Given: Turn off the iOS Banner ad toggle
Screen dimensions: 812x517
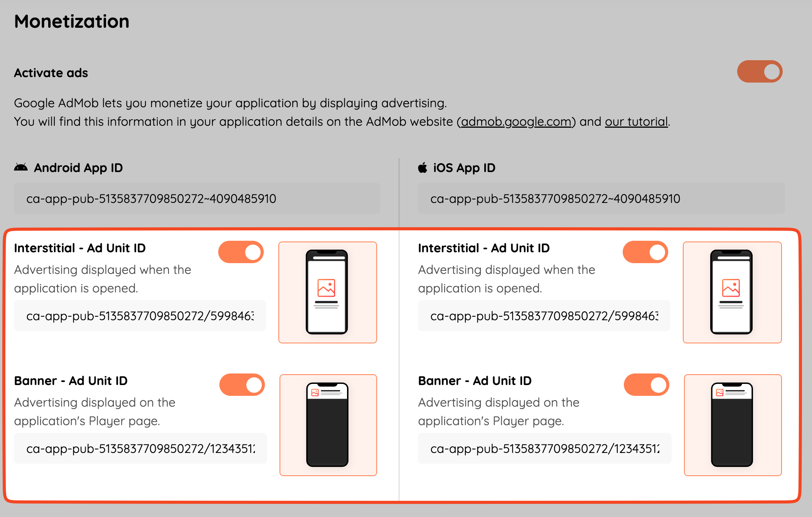Looking at the screenshot, I should coord(646,385).
